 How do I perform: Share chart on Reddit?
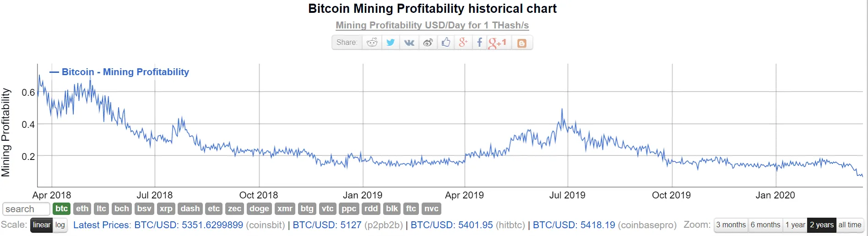pos(372,43)
